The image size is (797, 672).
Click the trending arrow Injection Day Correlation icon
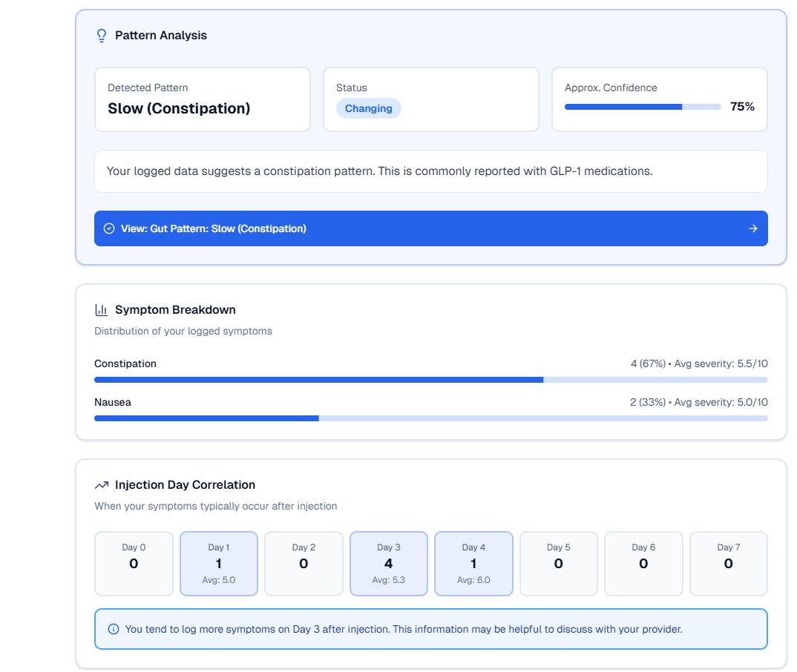(102, 485)
